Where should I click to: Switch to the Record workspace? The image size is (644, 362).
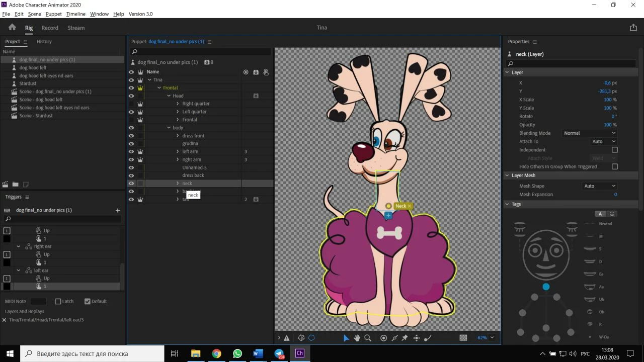(50, 28)
